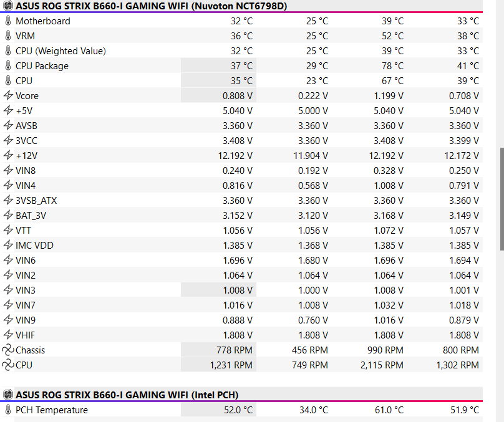Click the VHIF current value 1.808 V
Viewport: 504px width, 422px height.
tap(238, 335)
